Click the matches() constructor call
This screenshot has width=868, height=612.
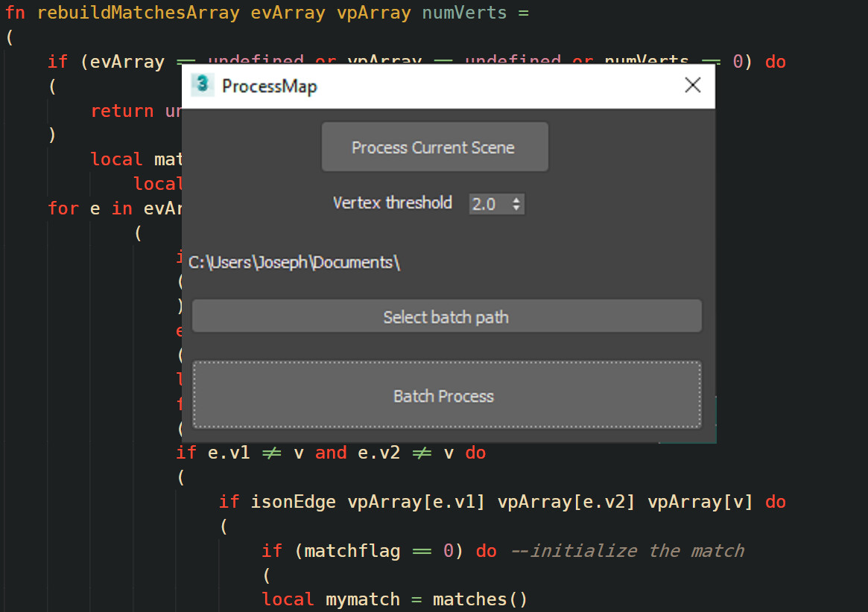(480, 599)
